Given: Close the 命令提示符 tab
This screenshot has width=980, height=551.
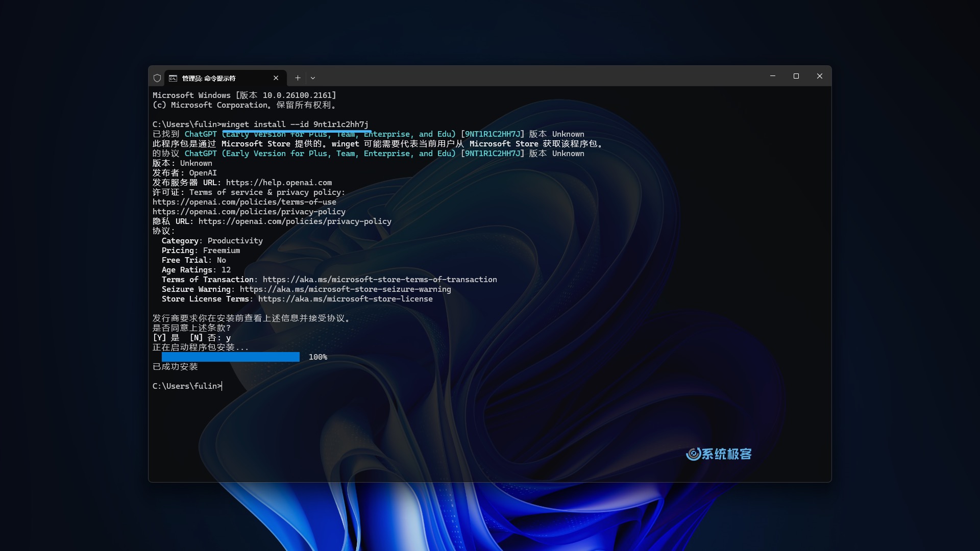Looking at the screenshot, I should (276, 78).
